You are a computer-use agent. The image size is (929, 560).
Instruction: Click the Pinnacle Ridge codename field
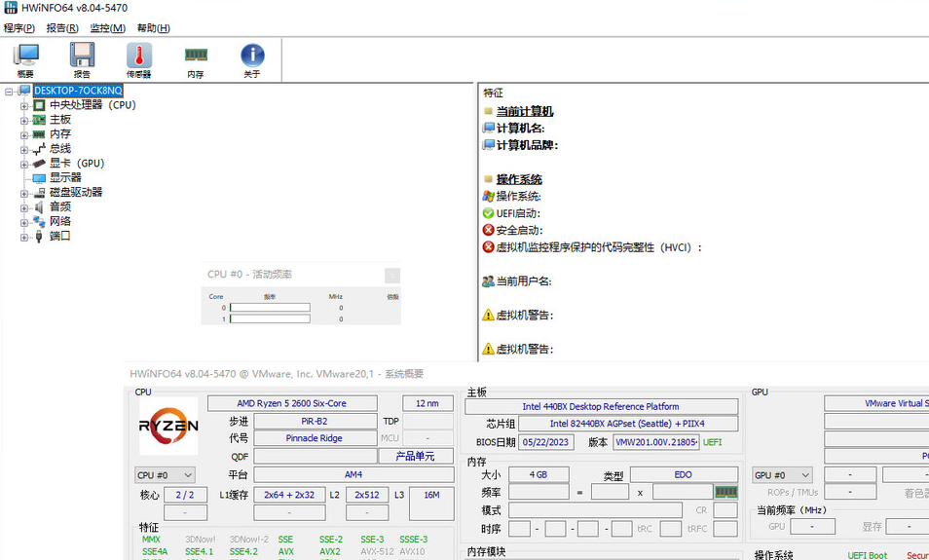click(314, 438)
